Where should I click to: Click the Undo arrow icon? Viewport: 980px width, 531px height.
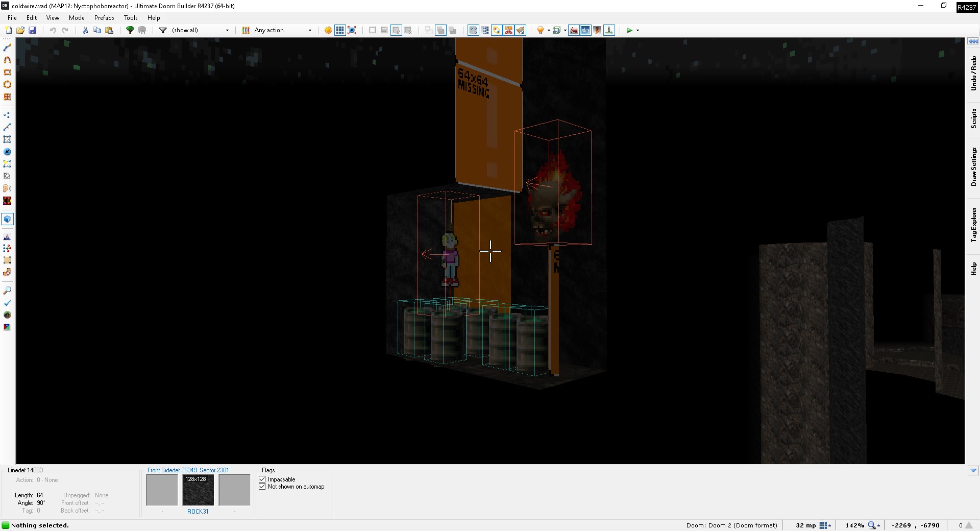[x=53, y=30]
